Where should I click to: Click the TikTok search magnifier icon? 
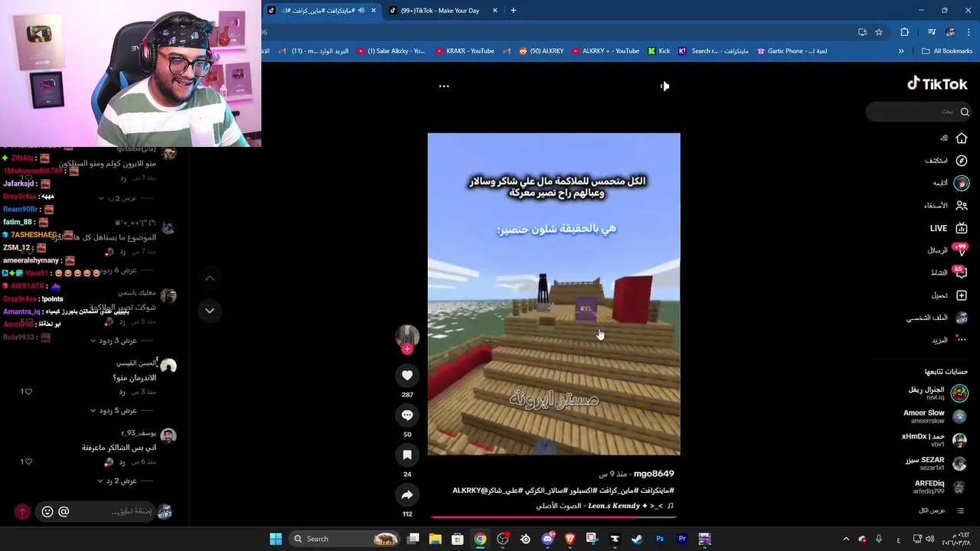point(965,112)
